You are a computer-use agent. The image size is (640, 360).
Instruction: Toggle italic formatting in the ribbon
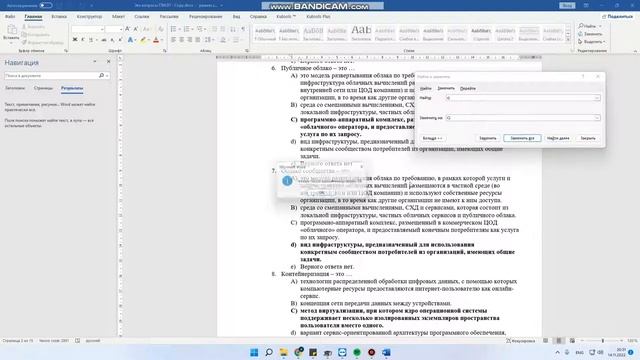click(82, 40)
